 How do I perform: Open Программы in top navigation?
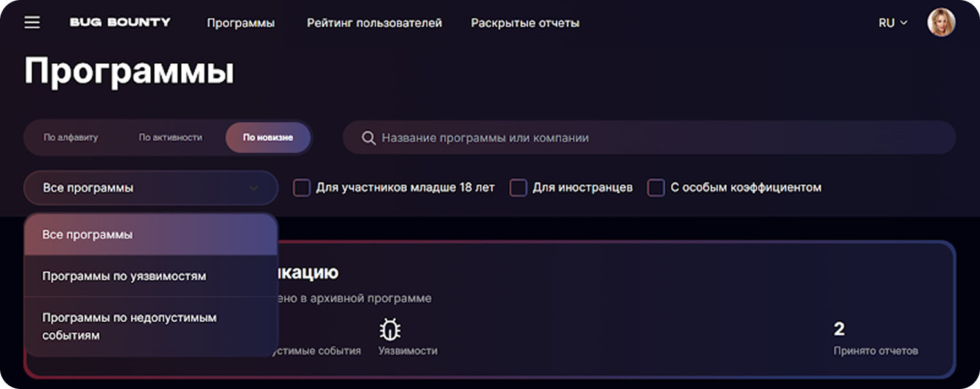[240, 23]
